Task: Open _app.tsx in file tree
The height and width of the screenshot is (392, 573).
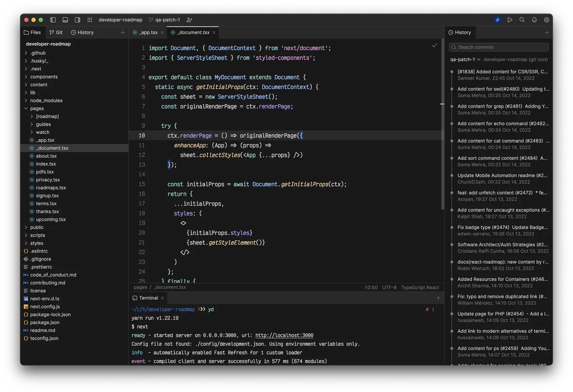Action: coord(74,140)
